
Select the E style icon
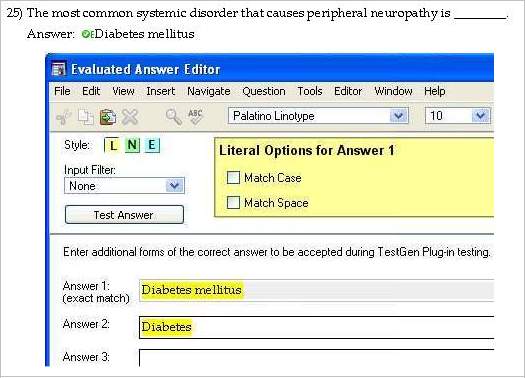tap(152, 145)
